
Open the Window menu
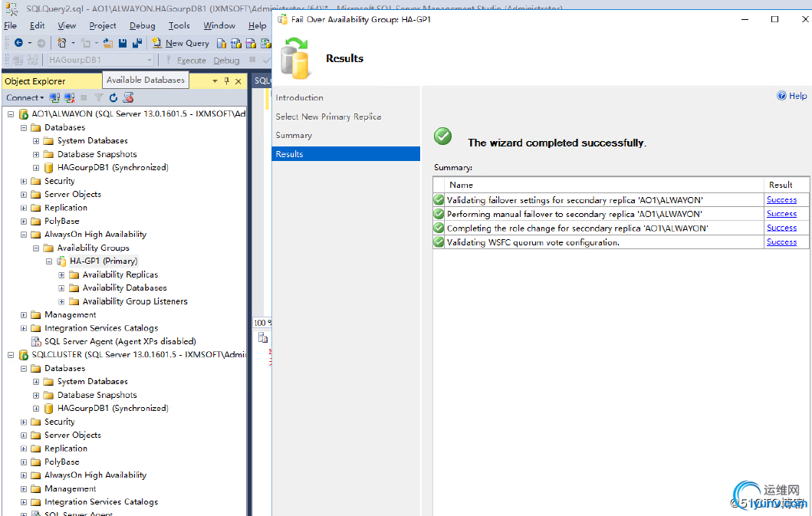pyautogui.click(x=219, y=25)
